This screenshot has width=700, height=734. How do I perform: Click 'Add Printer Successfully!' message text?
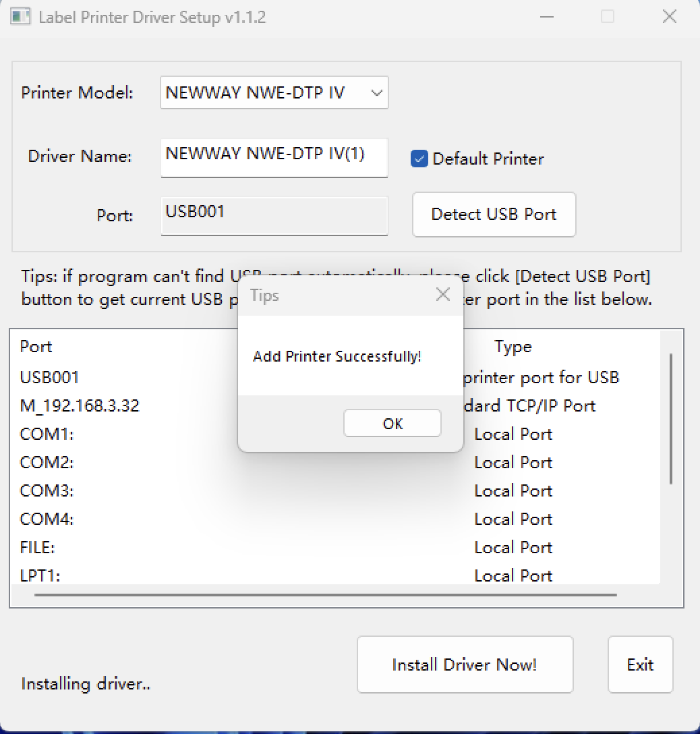(x=337, y=357)
